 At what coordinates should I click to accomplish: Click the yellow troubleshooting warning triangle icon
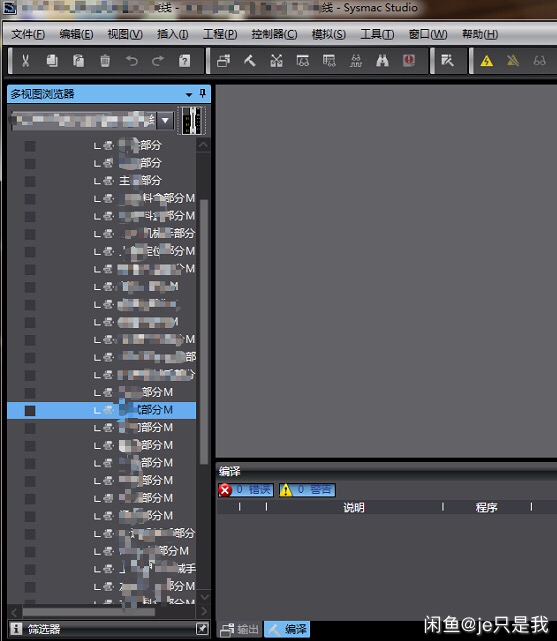[x=486, y=61]
